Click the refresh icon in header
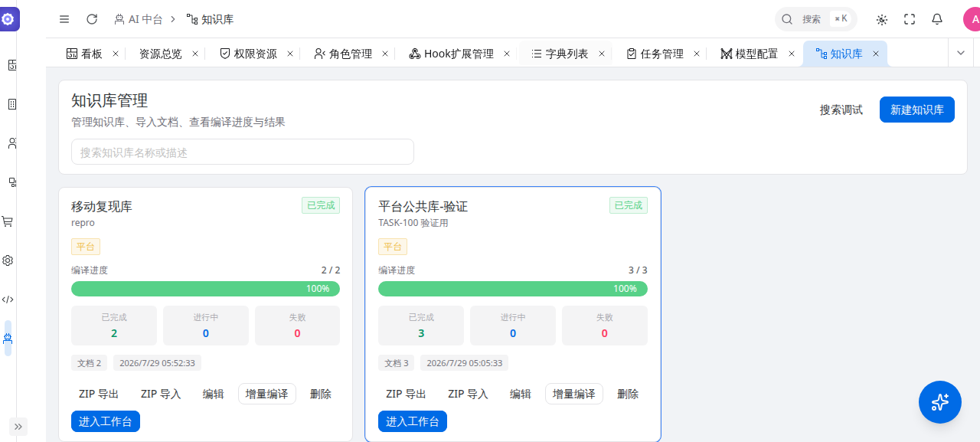Screen dimensions: 980x442 click(x=92, y=19)
